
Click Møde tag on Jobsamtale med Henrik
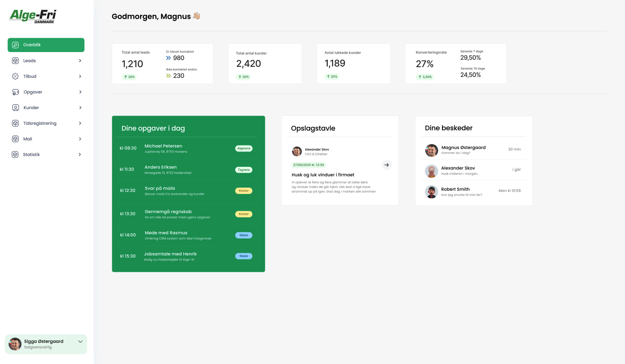(x=244, y=256)
